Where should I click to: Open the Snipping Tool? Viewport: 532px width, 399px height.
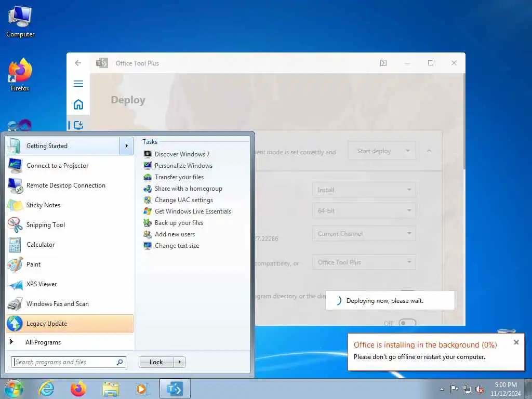coord(70,225)
